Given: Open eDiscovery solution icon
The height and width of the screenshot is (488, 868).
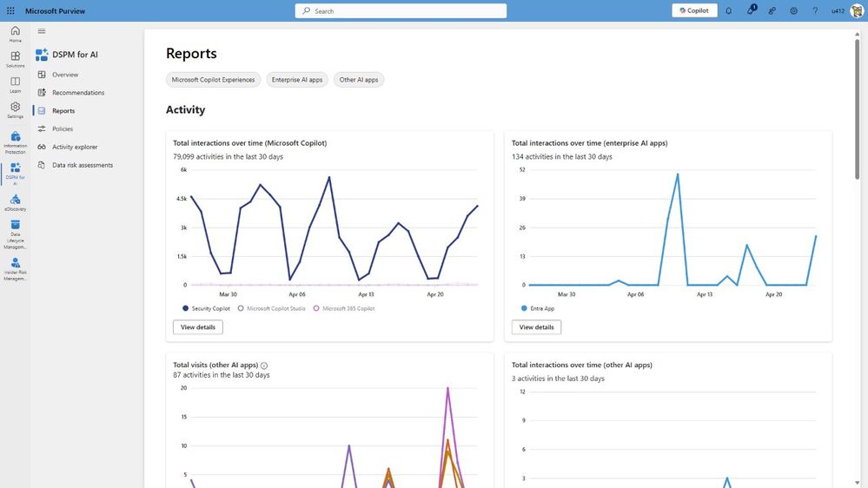Looking at the screenshot, I should click(15, 202).
